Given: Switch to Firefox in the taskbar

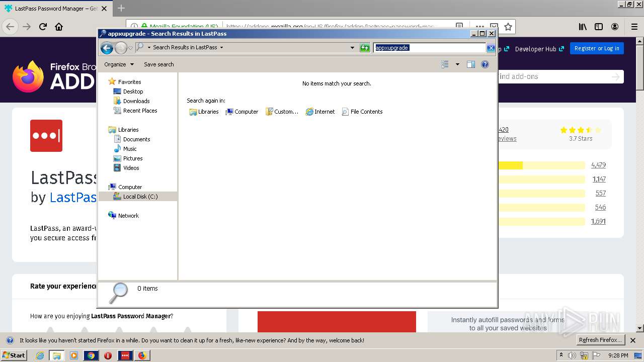Looking at the screenshot, I should (142, 355).
